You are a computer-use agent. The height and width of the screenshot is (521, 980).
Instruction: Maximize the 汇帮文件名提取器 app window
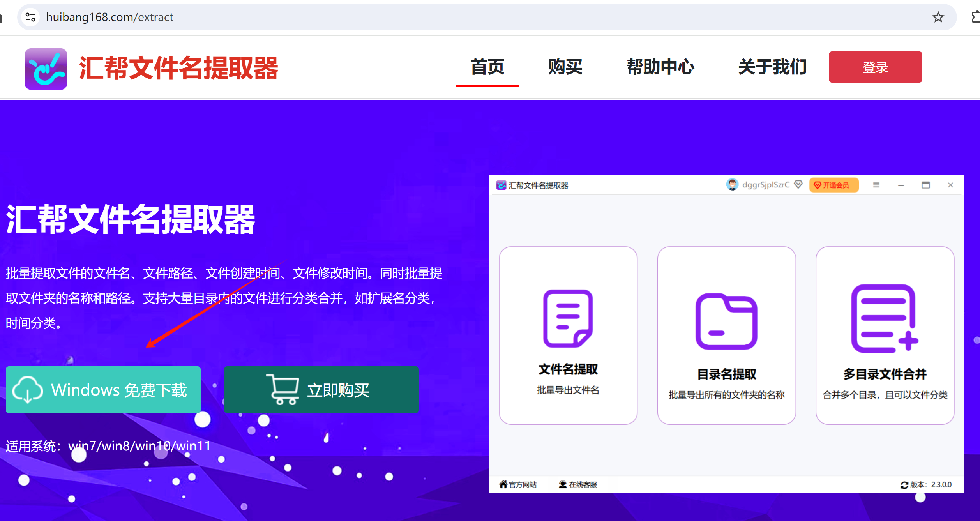[x=926, y=185]
